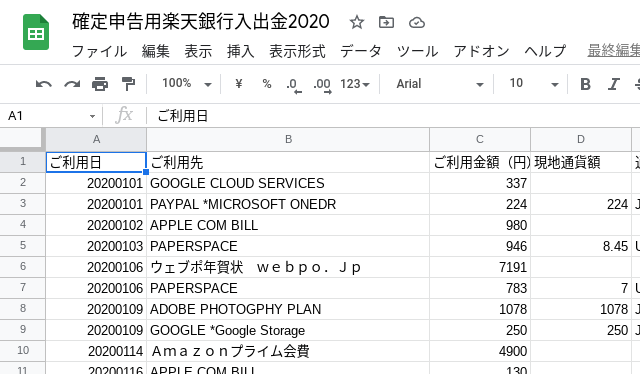Select cell 現地通貨額 header
Screen dimensions: 640x374
pyautogui.click(x=581, y=162)
